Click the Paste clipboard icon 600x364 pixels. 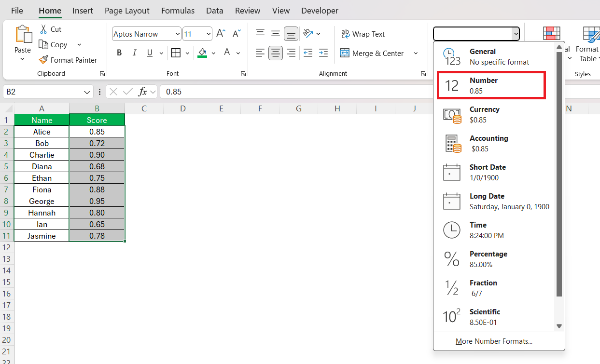pyautogui.click(x=23, y=34)
